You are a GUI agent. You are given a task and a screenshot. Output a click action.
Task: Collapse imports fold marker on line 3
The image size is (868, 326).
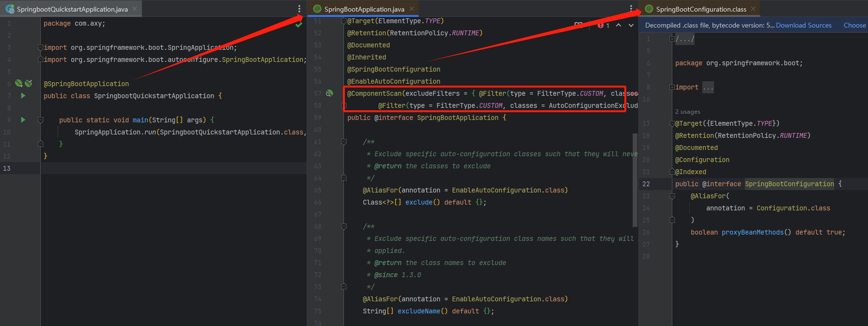(41, 47)
